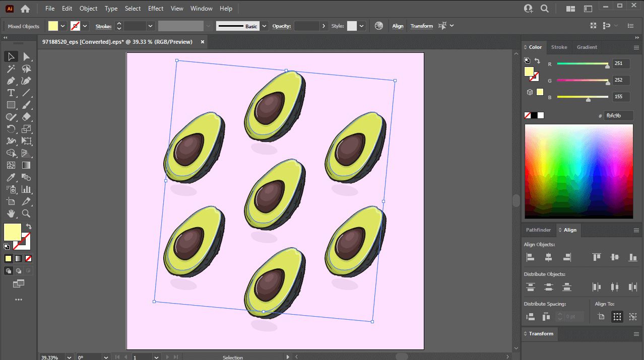Select the Pen tool
Image resolution: width=644 pixels, height=360 pixels.
(x=11, y=81)
